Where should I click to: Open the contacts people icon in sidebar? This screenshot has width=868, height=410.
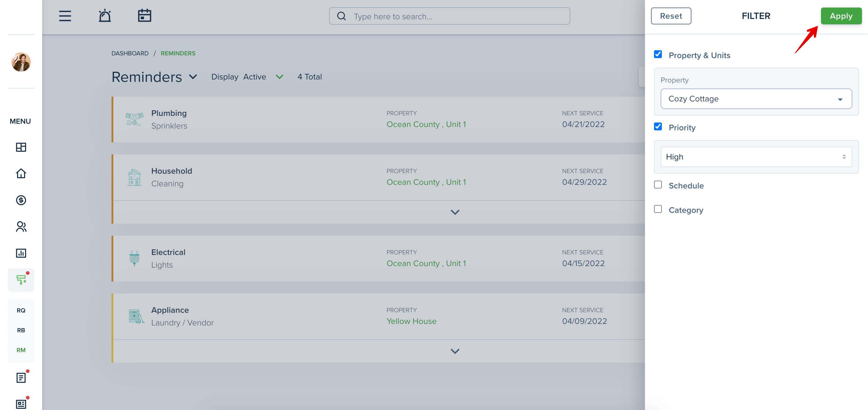(x=21, y=227)
